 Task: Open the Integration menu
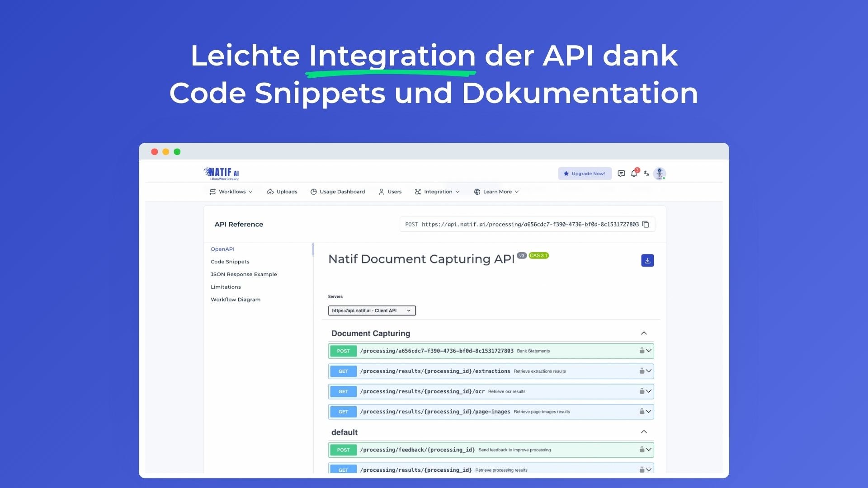click(x=437, y=192)
